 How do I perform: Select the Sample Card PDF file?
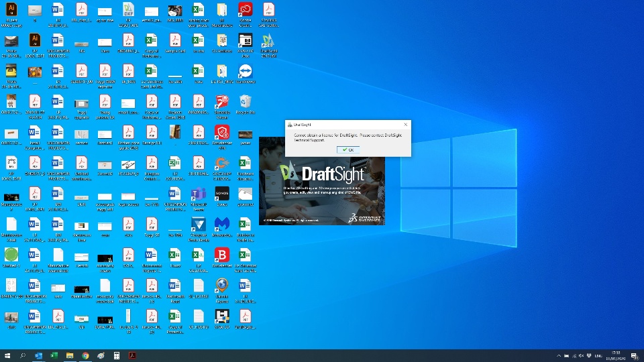click(175, 43)
